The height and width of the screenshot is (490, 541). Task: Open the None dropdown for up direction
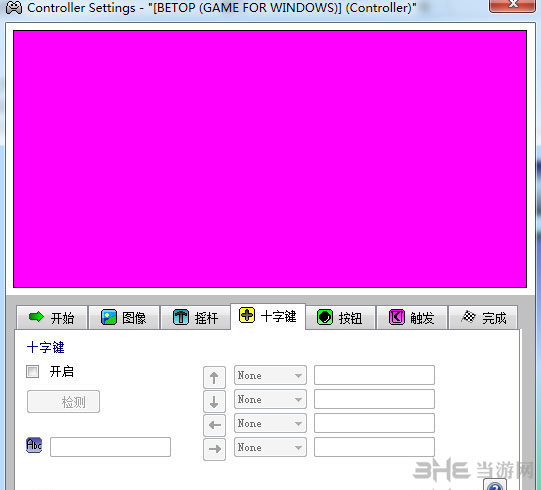click(270, 375)
